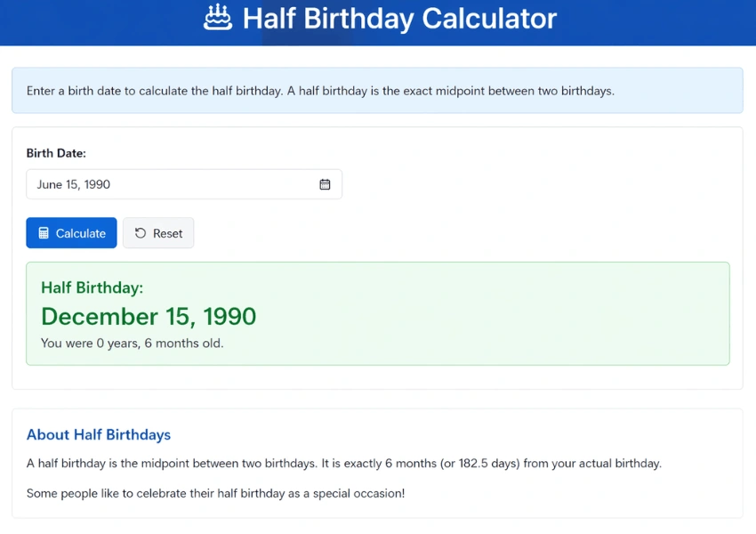Click the birthday cake icon in the header
This screenshot has width=756, height=534.
click(x=219, y=18)
